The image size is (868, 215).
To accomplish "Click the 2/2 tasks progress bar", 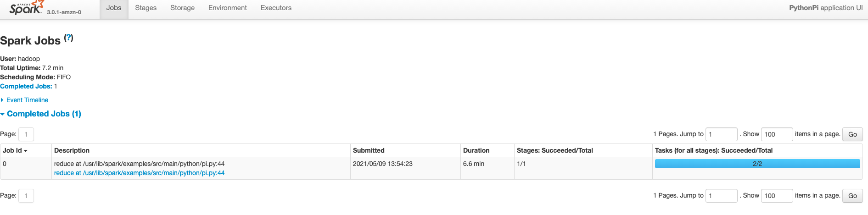I will coord(757,164).
